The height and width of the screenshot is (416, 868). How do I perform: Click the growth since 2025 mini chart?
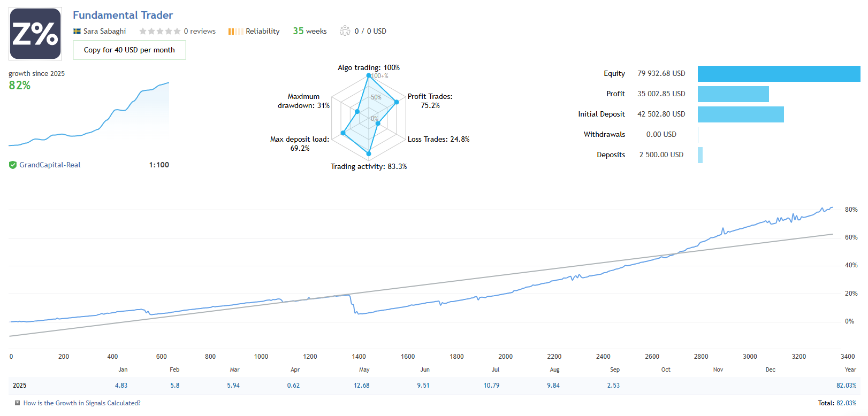click(89, 115)
